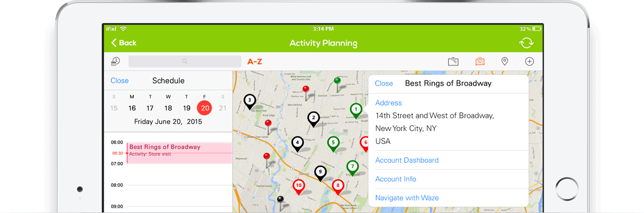Add new activity with plus icon

click(x=529, y=62)
